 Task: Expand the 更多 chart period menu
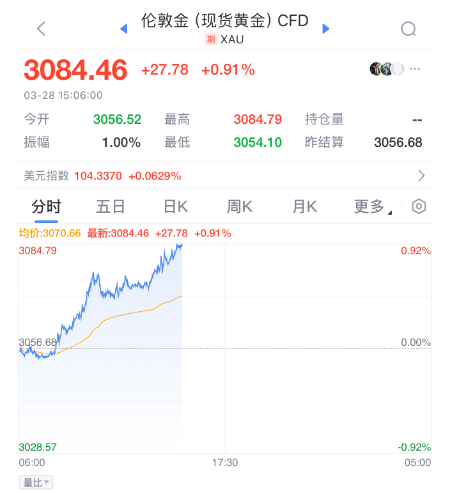tap(373, 207)
